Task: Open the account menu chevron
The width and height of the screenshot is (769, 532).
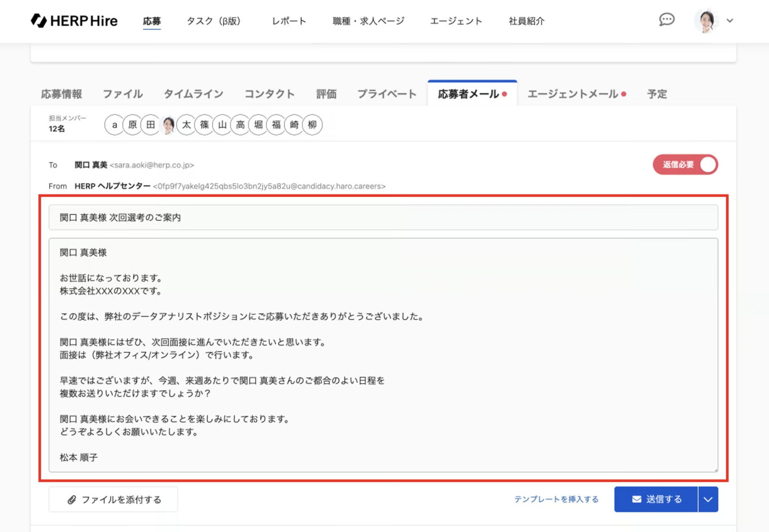Action: click(730, 21)
